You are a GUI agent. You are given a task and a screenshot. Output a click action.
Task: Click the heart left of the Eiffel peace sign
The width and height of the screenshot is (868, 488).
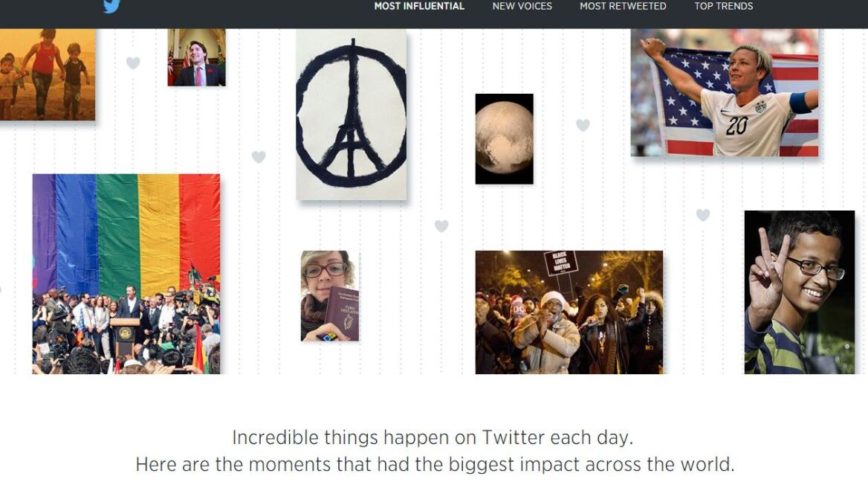pyautogui.click(x=259, y=157)
